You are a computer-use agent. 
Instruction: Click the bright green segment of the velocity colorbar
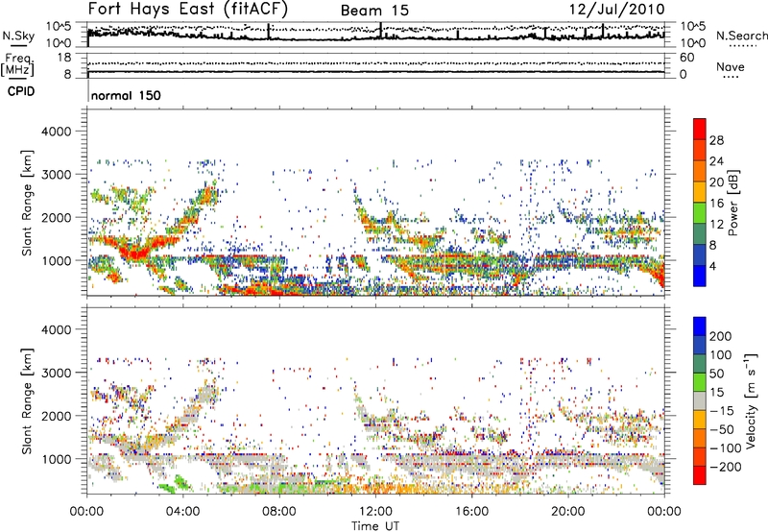click(x=700, y=382)
